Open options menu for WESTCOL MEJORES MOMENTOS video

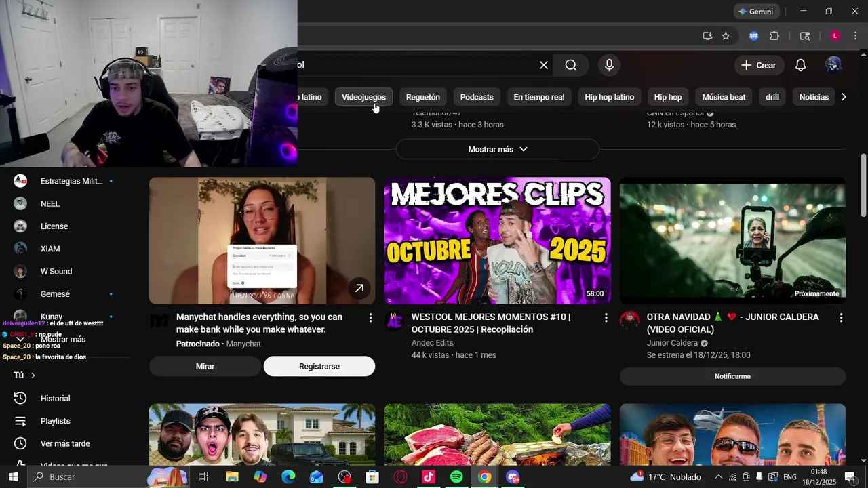(x=606, y=317)
